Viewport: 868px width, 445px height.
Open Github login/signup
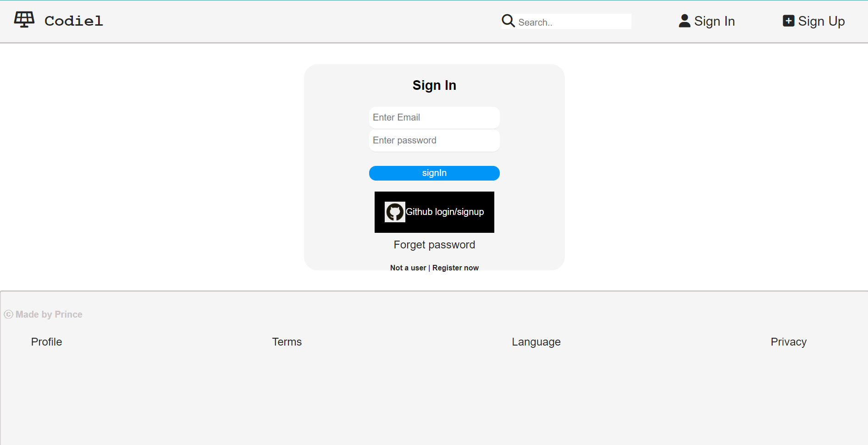pos(434,212)
